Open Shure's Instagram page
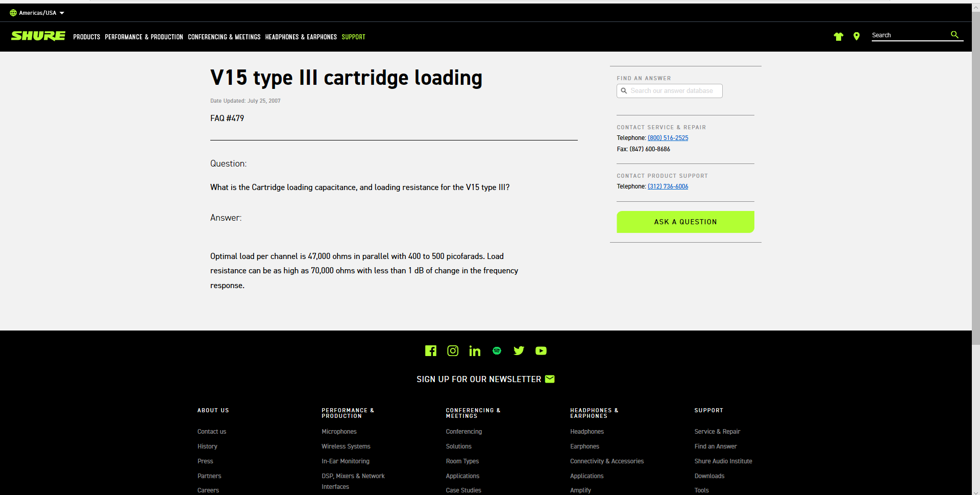The image size is (980, 495). tap(453, 350)
